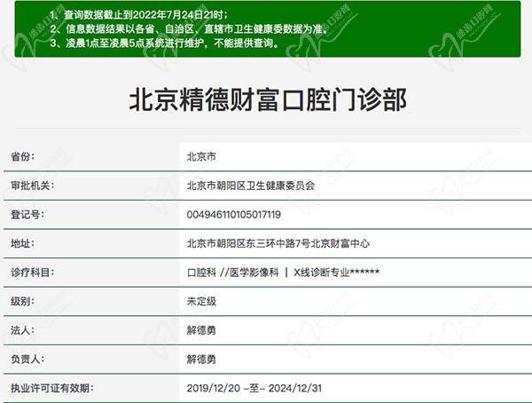Image resolution: width=532 pixels, height=403 pixels.
Task: Click the 省份 label
Action: pyautogui.click(x=22, y=156)
